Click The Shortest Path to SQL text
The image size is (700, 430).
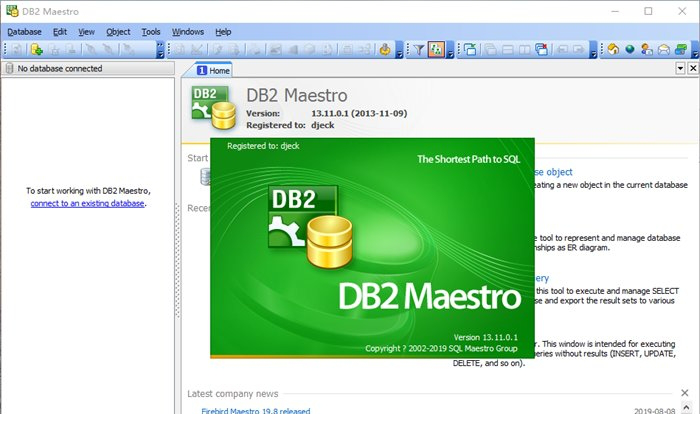(469, 159)
